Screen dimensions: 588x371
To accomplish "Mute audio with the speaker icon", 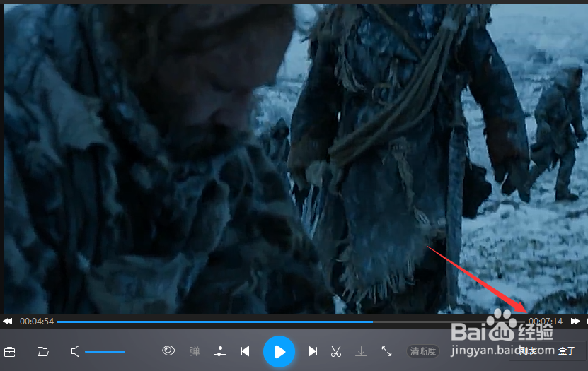I will [x=76, y=351].
